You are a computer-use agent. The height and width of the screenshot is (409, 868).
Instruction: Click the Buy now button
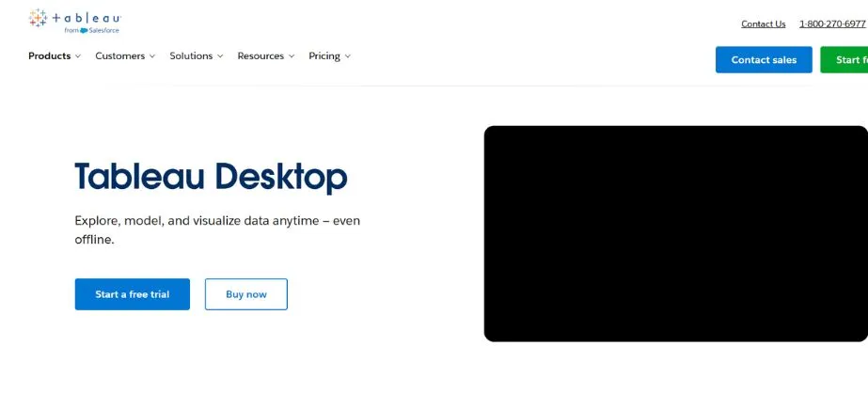tap(246, 294)
